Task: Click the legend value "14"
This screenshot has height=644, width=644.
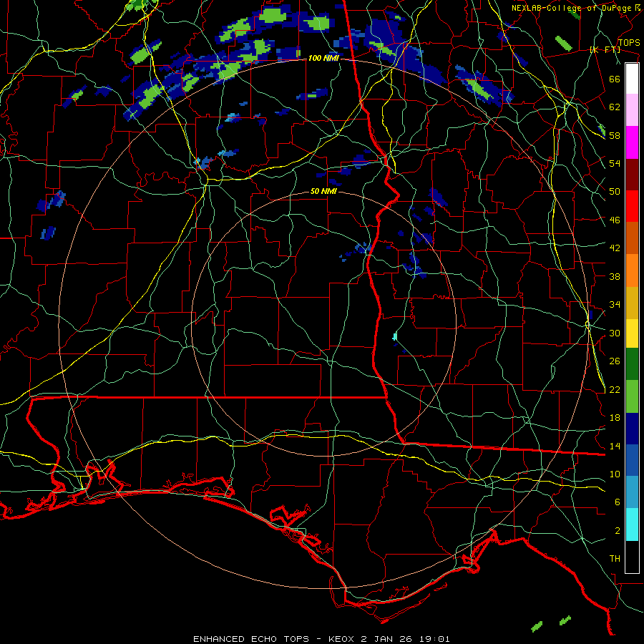Action: click(x=615, y=446)
